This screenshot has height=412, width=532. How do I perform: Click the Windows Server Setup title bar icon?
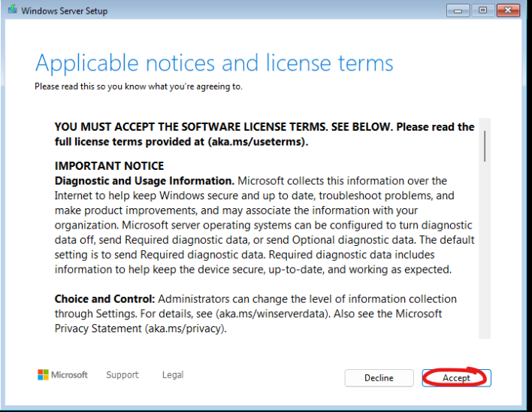point(13,10)
